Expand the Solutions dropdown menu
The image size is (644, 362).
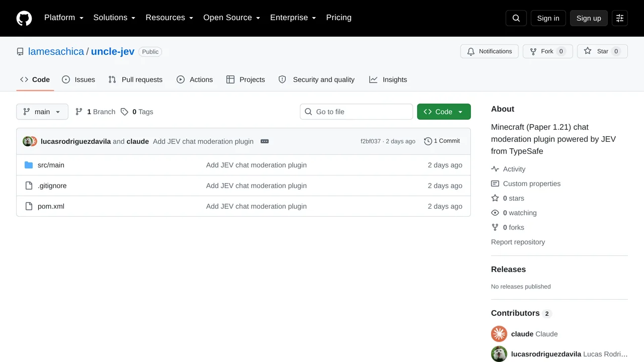pyautogui.click(x=114, y=18)
